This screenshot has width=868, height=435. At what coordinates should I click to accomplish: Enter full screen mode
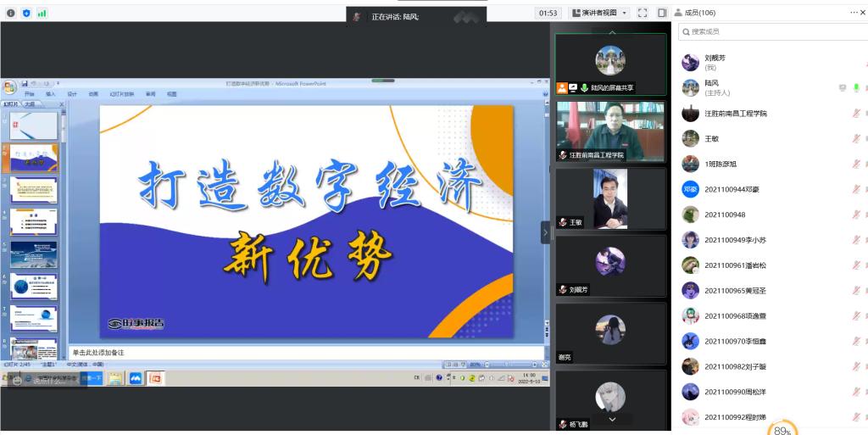(x=643, y=13)
